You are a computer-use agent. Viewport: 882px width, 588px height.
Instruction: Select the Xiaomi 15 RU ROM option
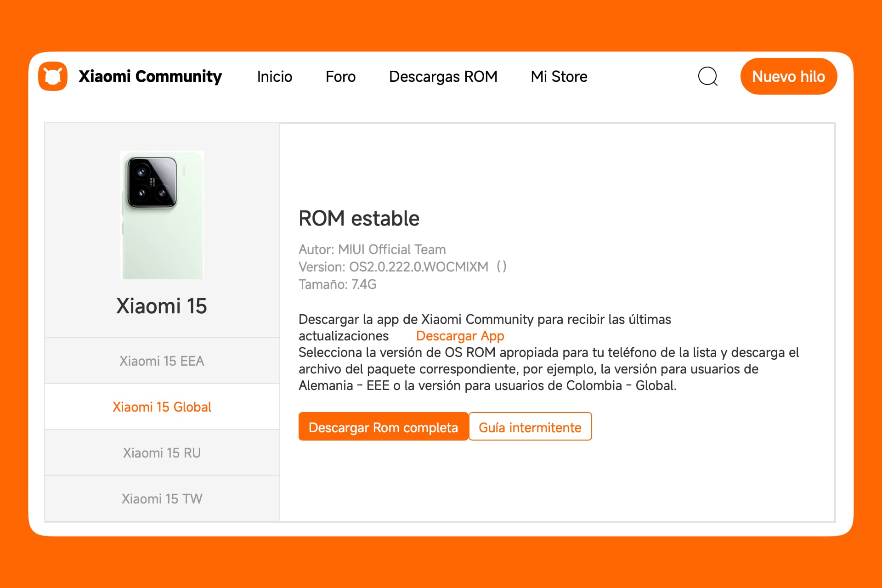coord(162,453)
